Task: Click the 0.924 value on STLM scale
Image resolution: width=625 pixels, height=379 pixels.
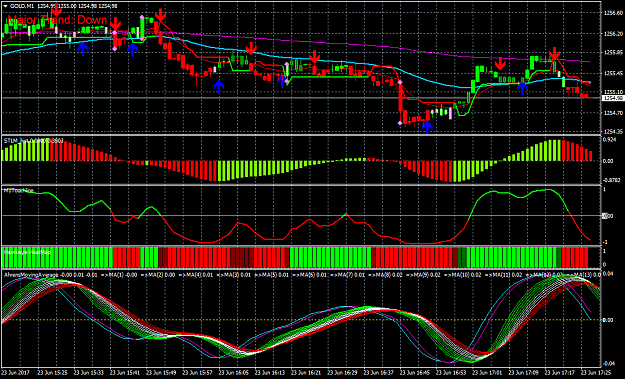Action: (x=609, y=140)
